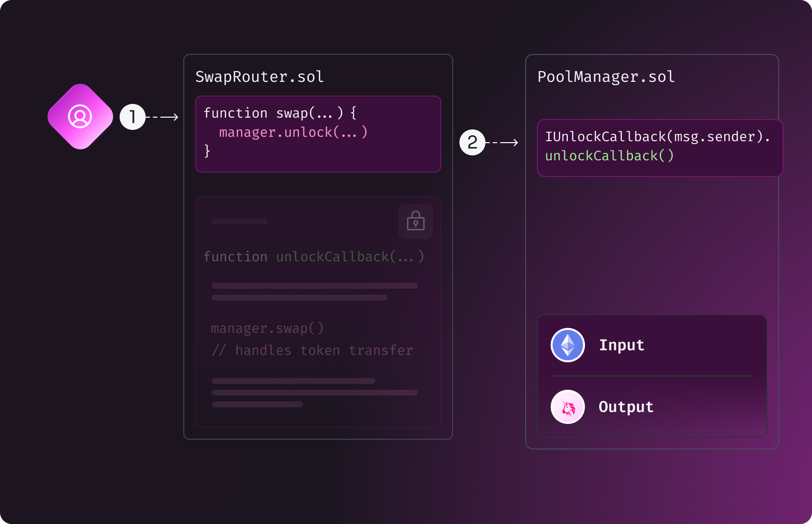The width and height of the screenshot is (812, 524).
Task: Select the Ethereum token icon
Action: pyautogui.click(x=567, y=345)
